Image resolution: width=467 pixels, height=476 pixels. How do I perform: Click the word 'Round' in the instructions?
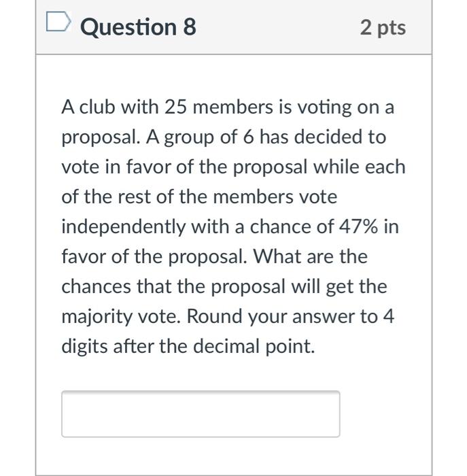coord(214,316)
